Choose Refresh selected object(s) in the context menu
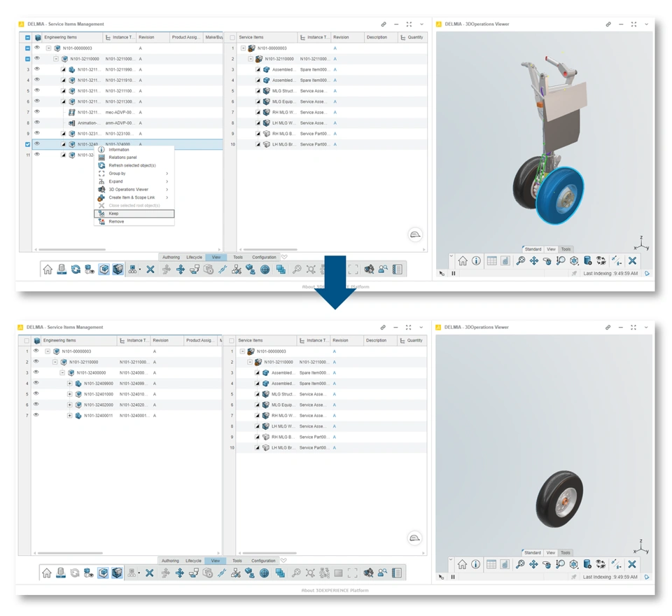Screen dimensions: 672x616 [134, 165]
